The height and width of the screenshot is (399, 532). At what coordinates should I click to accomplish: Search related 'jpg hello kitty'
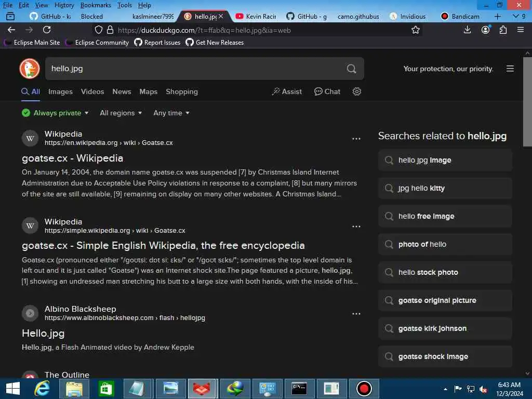(445, 188)
